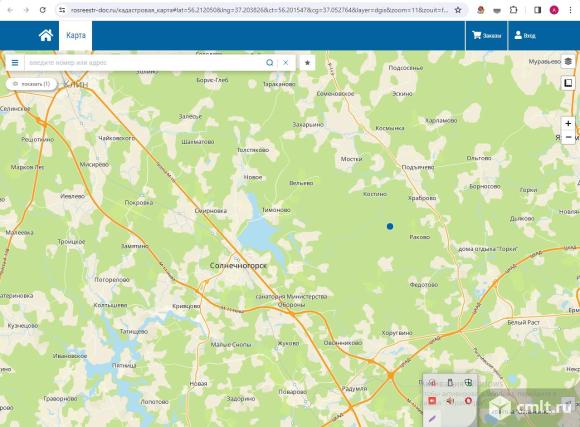
Task: Open the map layers stack icon
Action: pyautogui.click(x=568, y=61)
